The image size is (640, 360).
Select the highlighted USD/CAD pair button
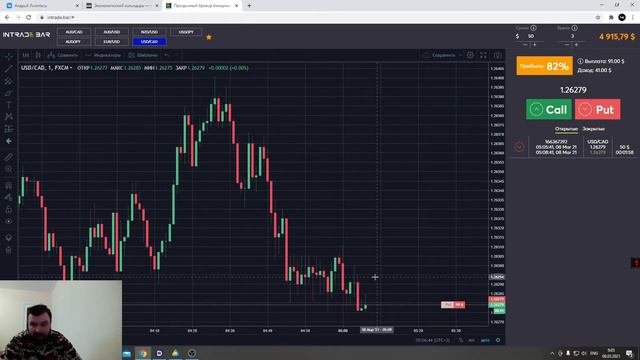pos(149,42)
